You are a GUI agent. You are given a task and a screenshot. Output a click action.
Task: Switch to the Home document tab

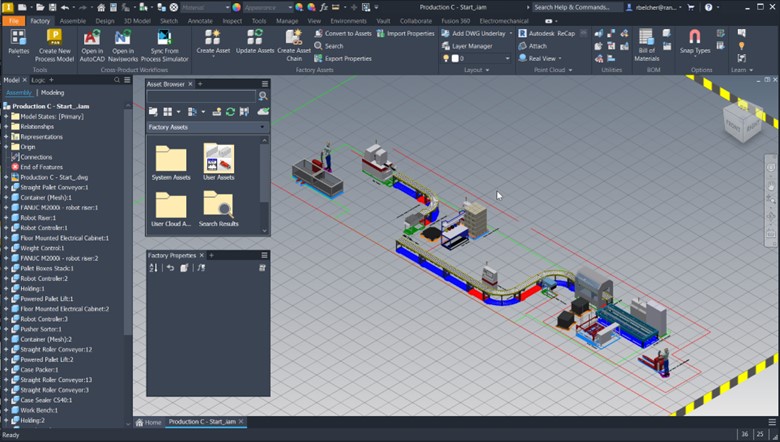148,422
